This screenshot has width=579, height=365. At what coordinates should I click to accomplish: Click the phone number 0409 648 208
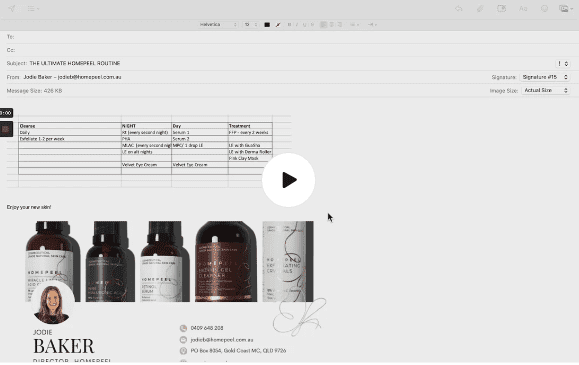pos(207,328)
